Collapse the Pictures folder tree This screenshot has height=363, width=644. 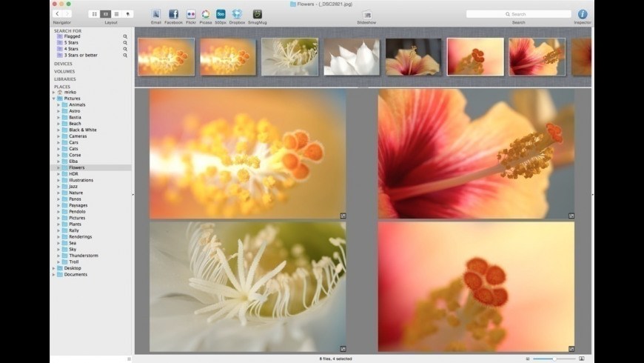[x=53, y=99]
